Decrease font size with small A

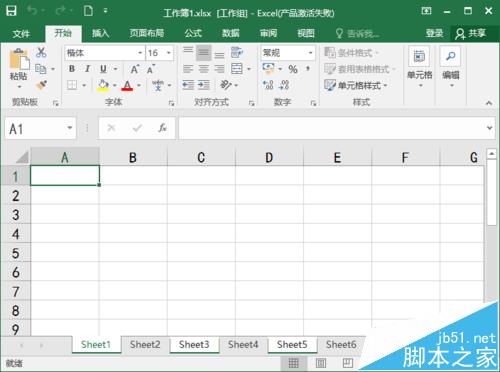[x=151, y=69]
